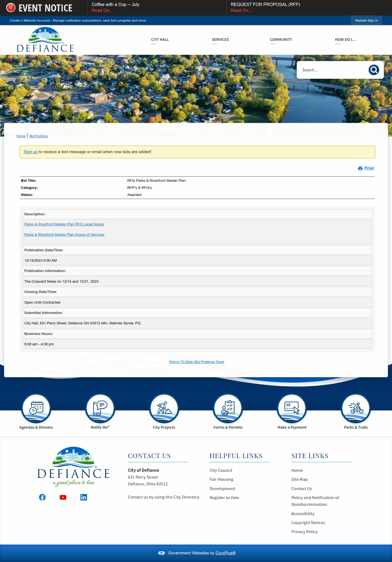The height and width of the screenshot is (562, 392).
Task: Click Create a Website Account link
Action: tap(30, 20)
